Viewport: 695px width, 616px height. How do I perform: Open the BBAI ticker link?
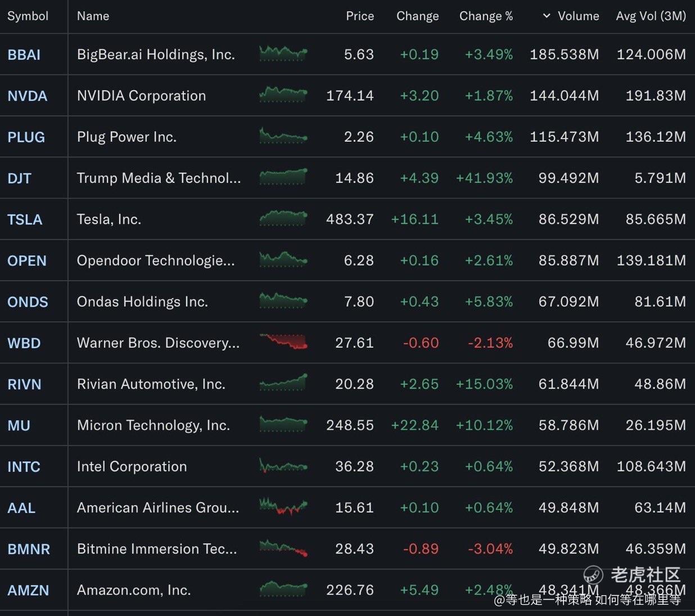pos(24,55)
